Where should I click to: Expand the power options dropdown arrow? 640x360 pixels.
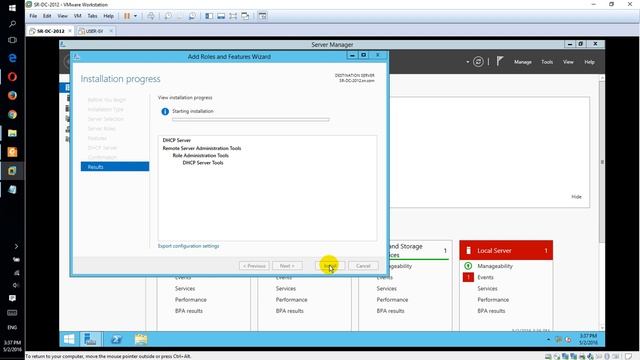pyautogui.click(x=136, y=16)
